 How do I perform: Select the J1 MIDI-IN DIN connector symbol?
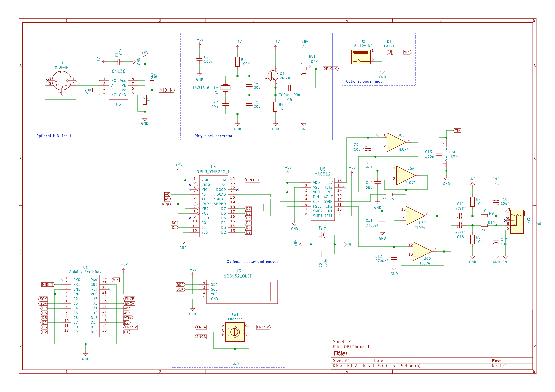pos(62,81)
